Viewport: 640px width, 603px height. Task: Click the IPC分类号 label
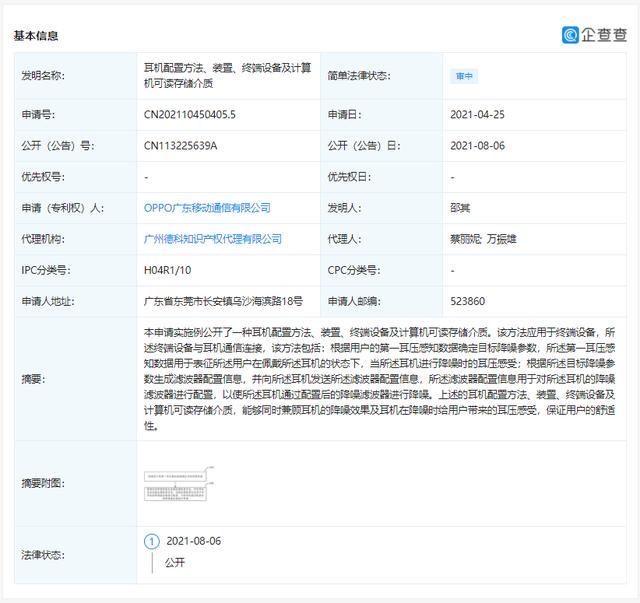[x=46, y=270]
